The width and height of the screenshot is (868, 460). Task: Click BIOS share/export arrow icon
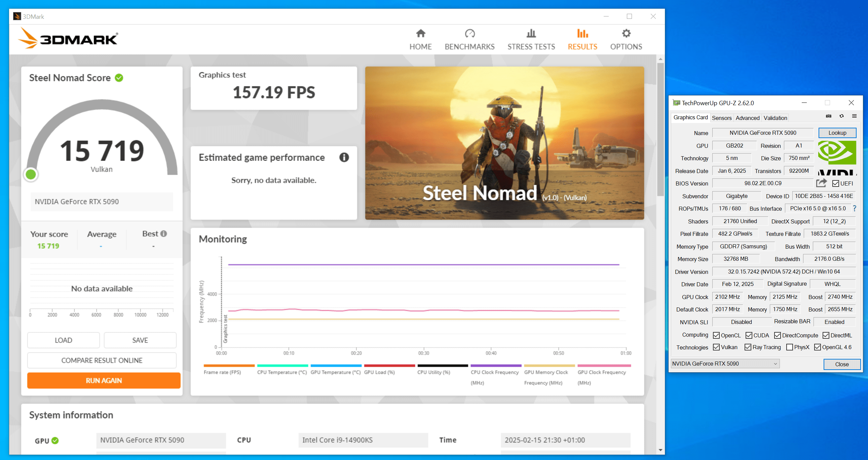pos(821,183)
